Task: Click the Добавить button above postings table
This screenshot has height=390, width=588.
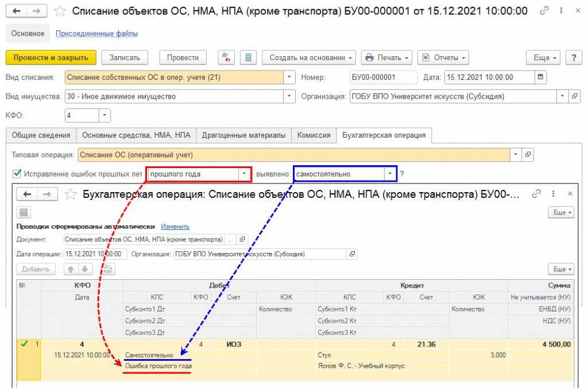Action: pyautogui.click(x=36, y=269)
